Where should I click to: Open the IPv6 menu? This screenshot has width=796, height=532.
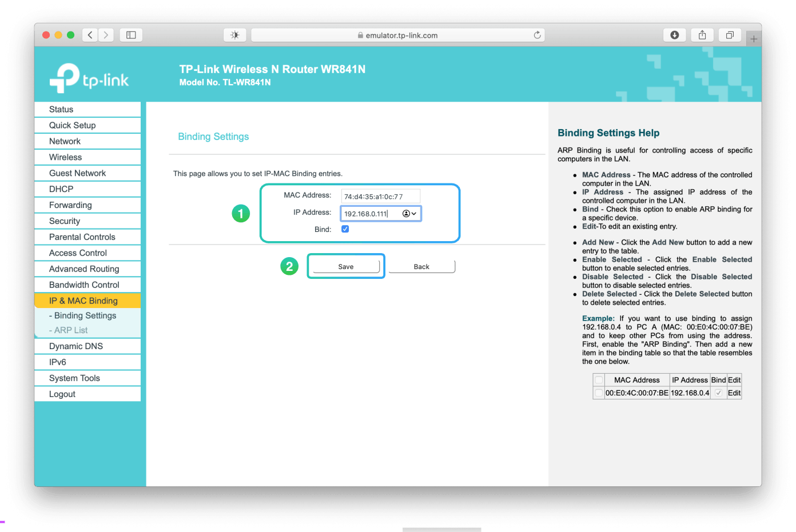pyautogui.click(x=87, y=362)
